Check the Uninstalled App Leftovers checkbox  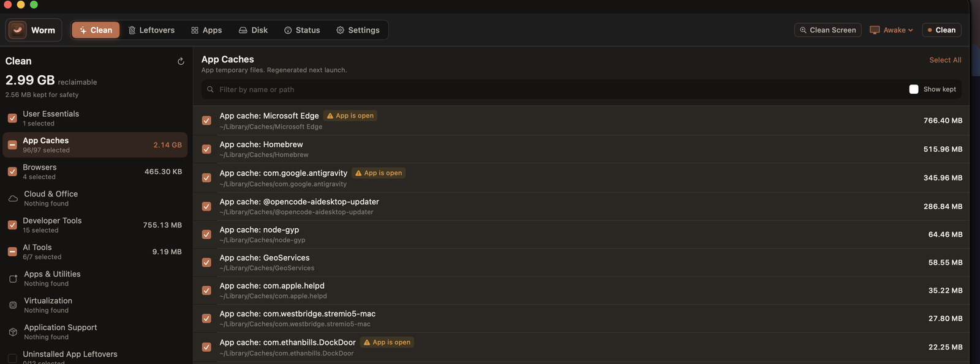click(12, 358)
